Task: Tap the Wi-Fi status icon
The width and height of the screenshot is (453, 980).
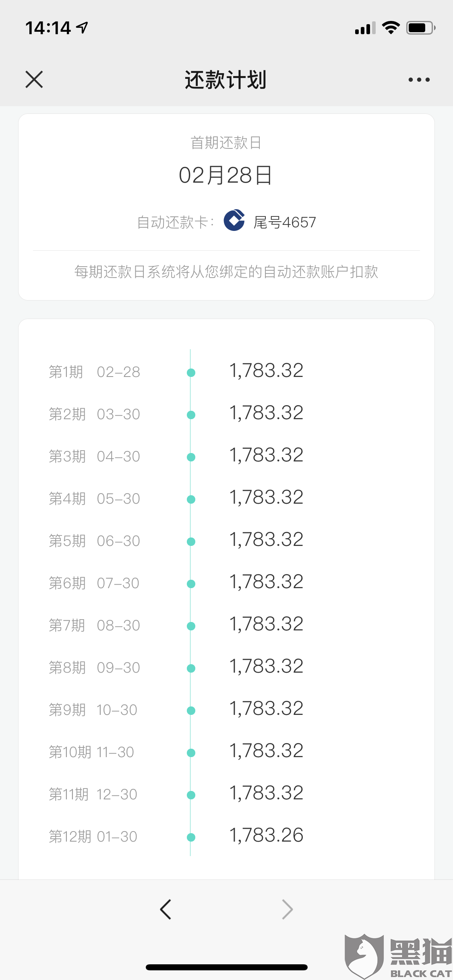Action: pos(391,28)
